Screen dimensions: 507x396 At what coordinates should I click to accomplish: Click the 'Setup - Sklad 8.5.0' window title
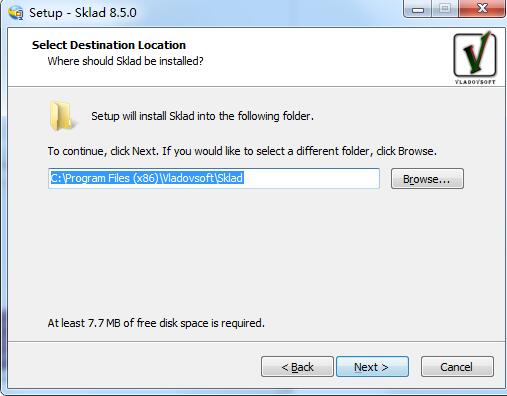pyautogui.click(x=83, y=13)
